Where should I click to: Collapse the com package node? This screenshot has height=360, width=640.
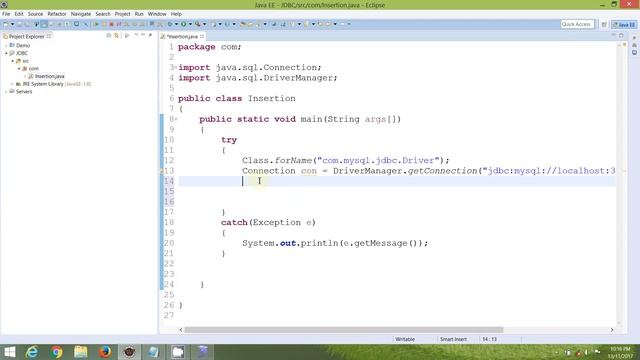18,69
